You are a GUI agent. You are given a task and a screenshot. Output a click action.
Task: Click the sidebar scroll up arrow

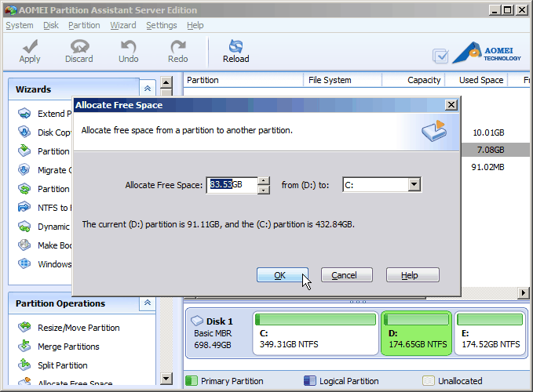(x=166, y=82)
